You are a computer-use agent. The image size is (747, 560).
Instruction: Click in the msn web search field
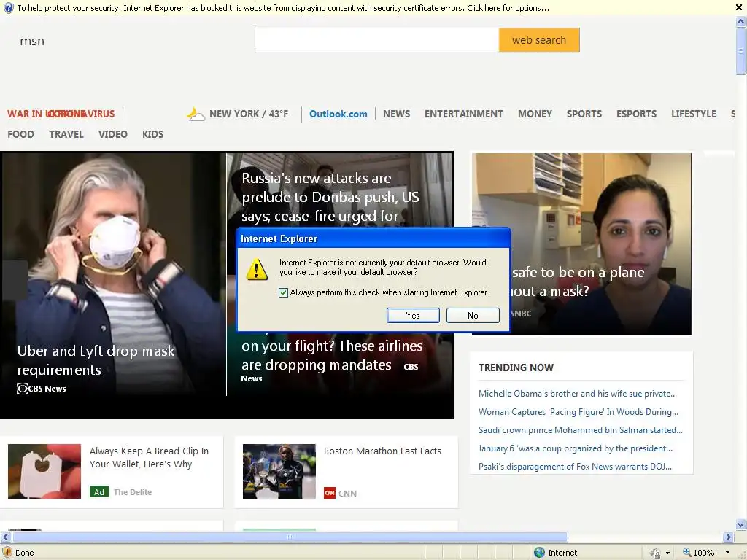click(x=377, y=40)
